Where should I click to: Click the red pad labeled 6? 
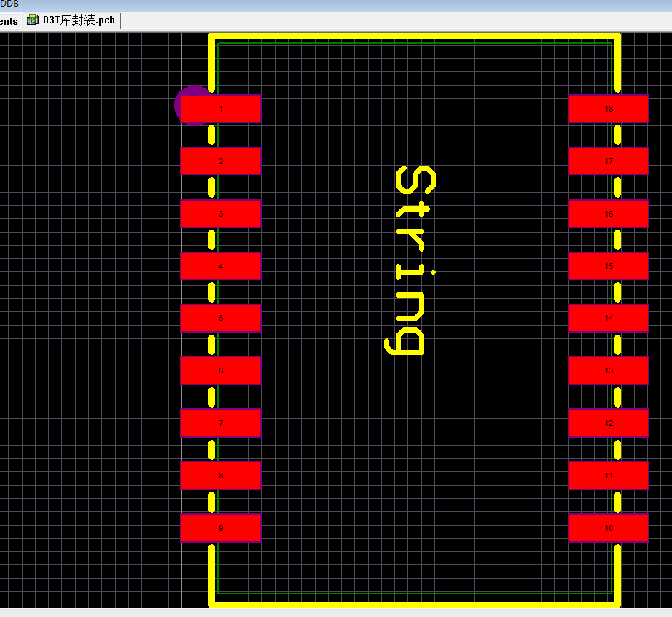click(x=221, y=370)
